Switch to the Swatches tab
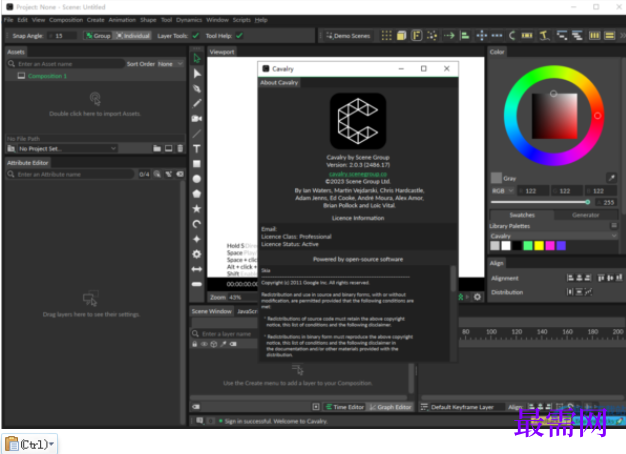This screenshot has width=626, height=454. pyautogui.click(x=522, y=215)
